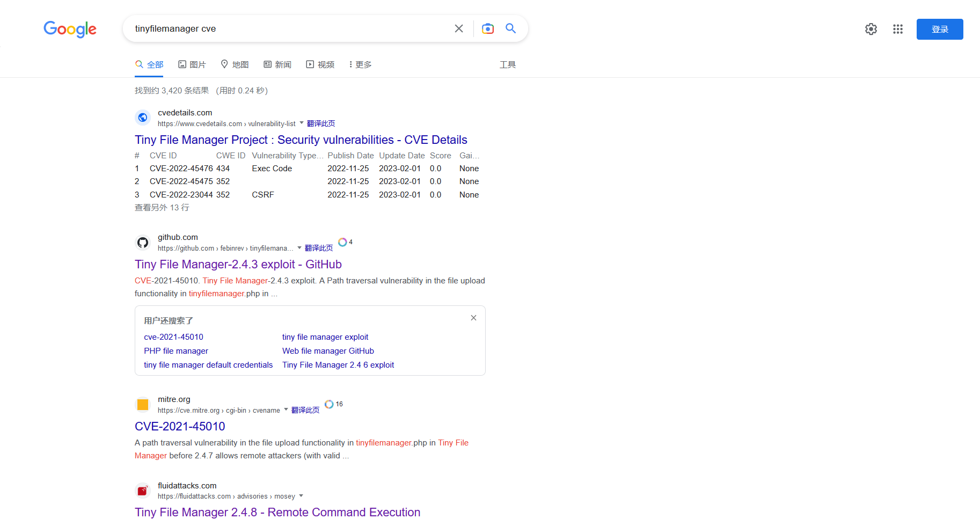The image size is (980, 519).
Task: Click table cell CVE-2022-45475
Action: tap(181, 181)
